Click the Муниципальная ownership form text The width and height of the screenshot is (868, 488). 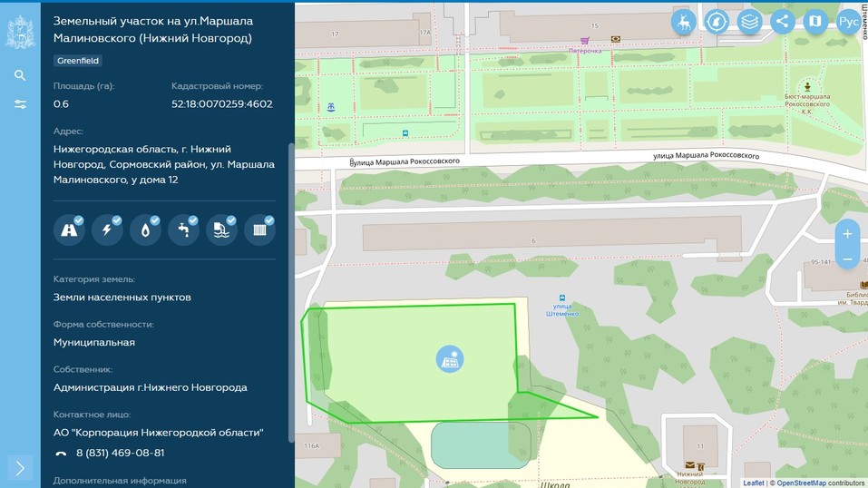[94, 342]
